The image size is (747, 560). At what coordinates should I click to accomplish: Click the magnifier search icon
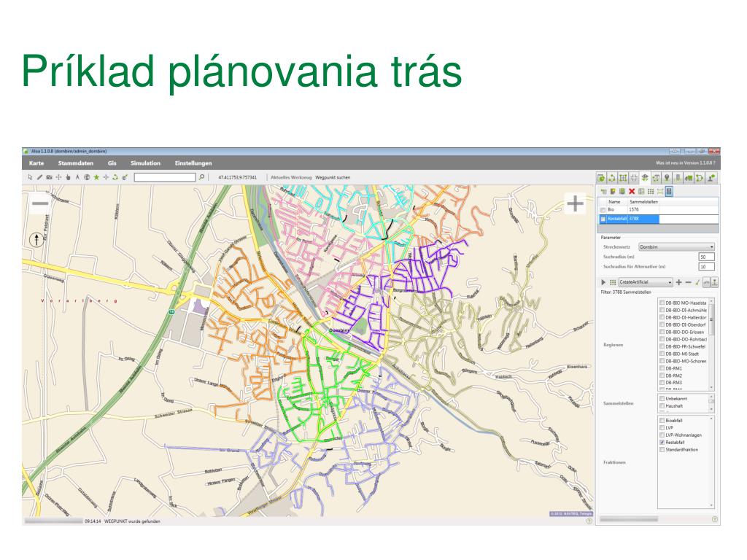[201, 177]
